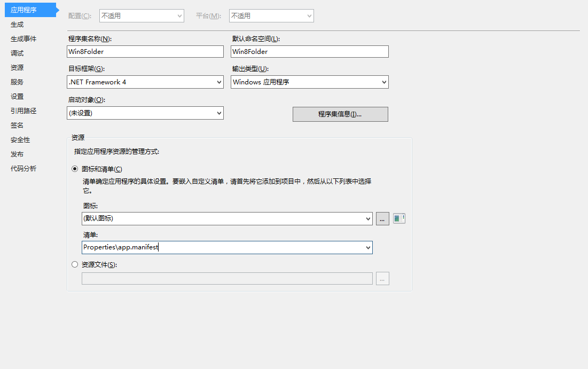
Task: Switch to the 设置 tab
Action: coord(17,97)
